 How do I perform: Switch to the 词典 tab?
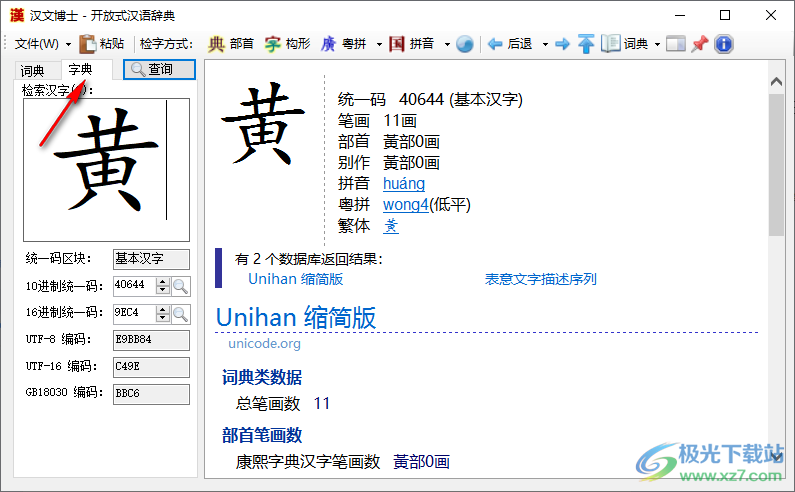[x=32, y=71]
